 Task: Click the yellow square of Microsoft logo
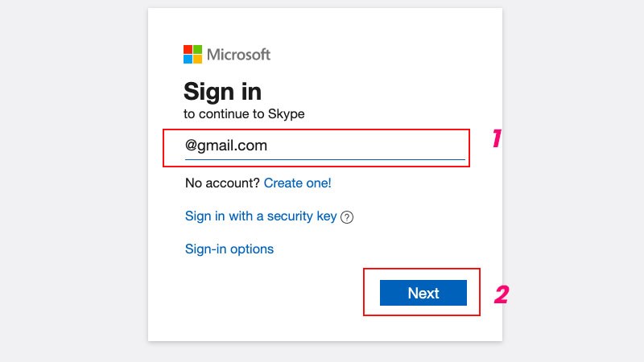coord(197,60)
